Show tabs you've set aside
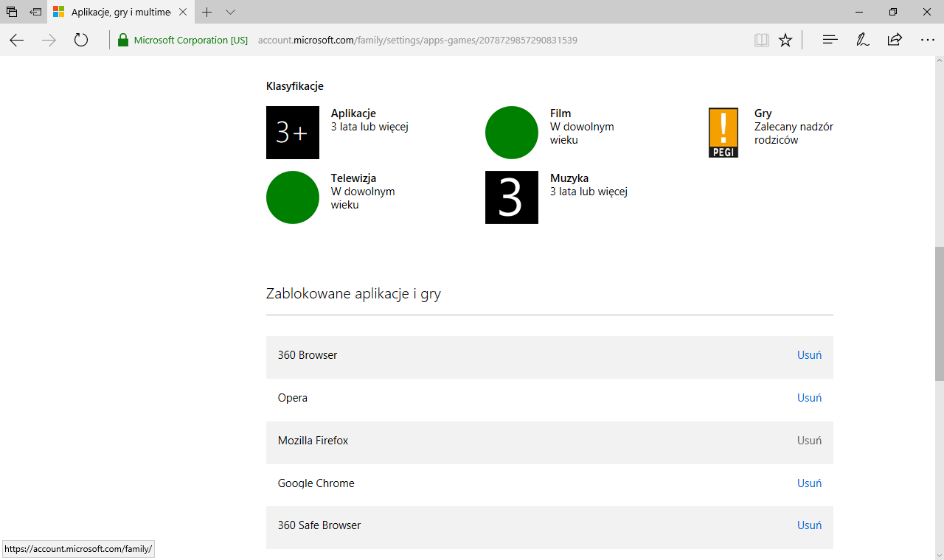The image size is (944, 560). 12,12
